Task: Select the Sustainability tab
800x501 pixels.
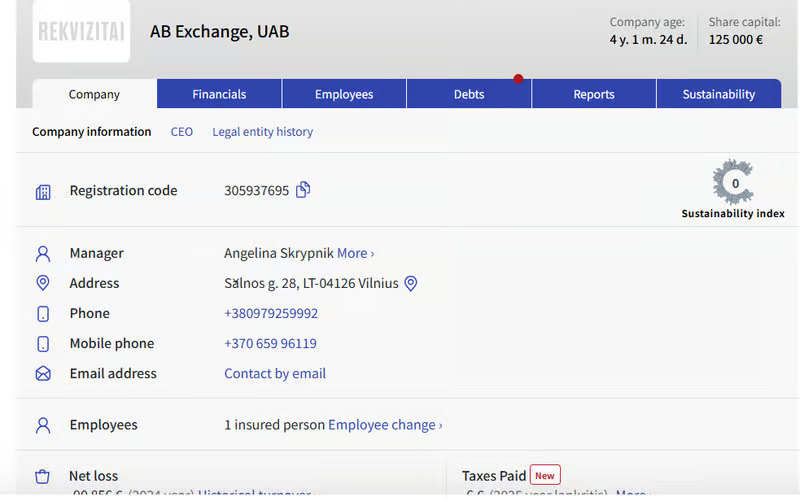Action: 718,94
